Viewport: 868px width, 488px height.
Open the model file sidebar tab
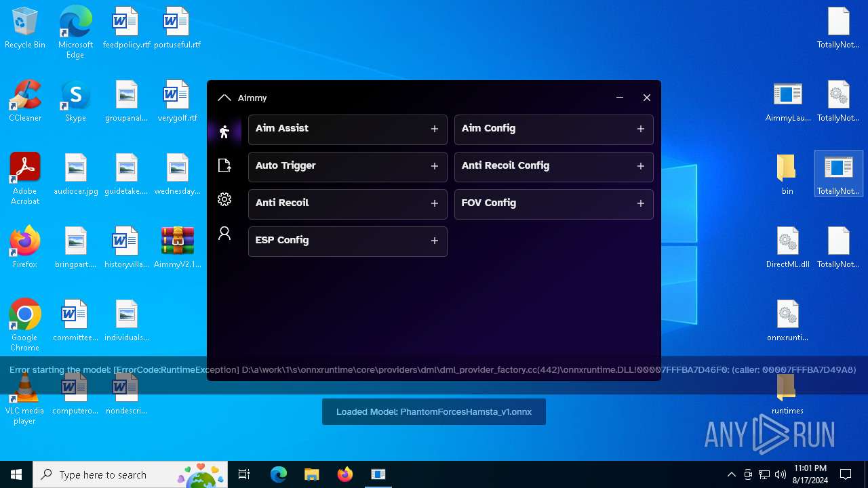[224, 165]
